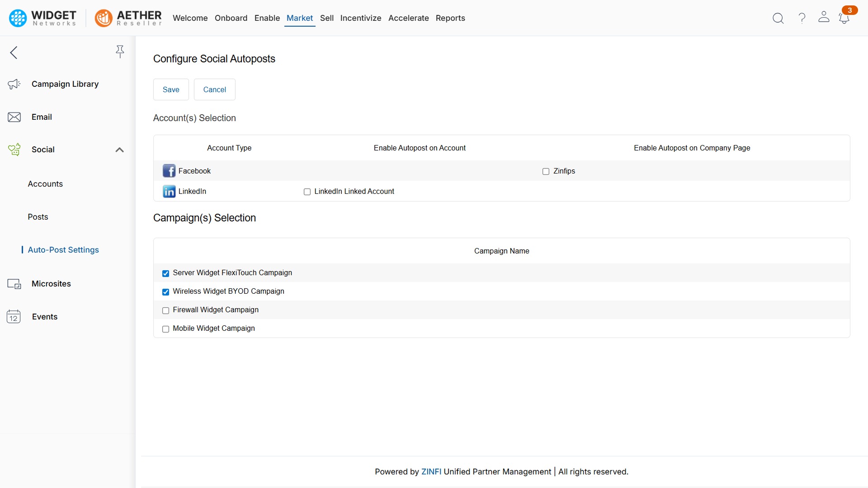The image size is (868, 488).
Task: Click the Save button
Action: [x=171, y=89]
